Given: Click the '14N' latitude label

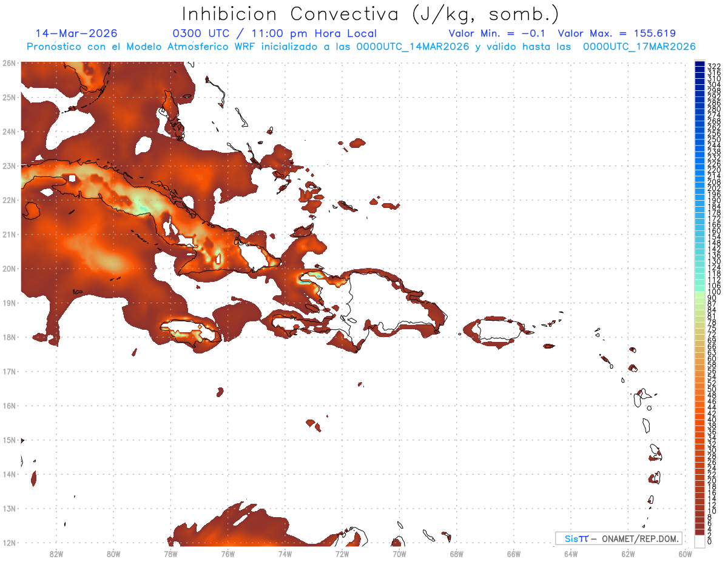Looking at the screenshot, I should (8, 474).
